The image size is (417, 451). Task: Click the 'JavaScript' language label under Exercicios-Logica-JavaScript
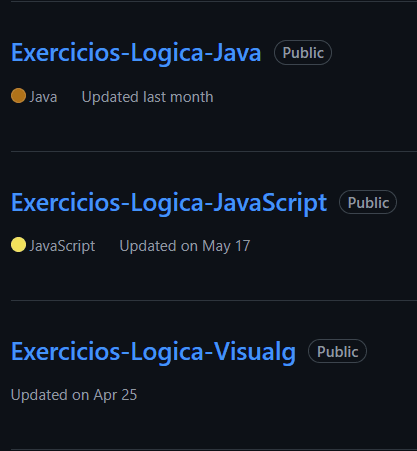point(62,246)
